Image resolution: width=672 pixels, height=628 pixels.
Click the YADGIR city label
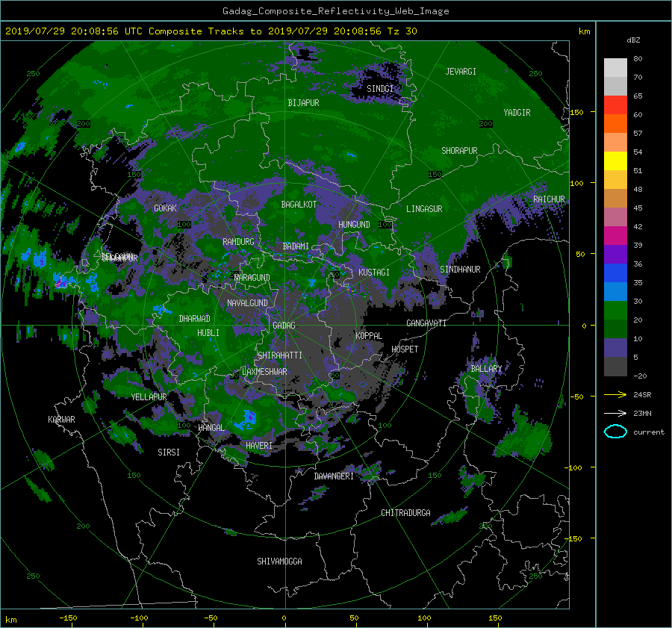coord(517,113)
